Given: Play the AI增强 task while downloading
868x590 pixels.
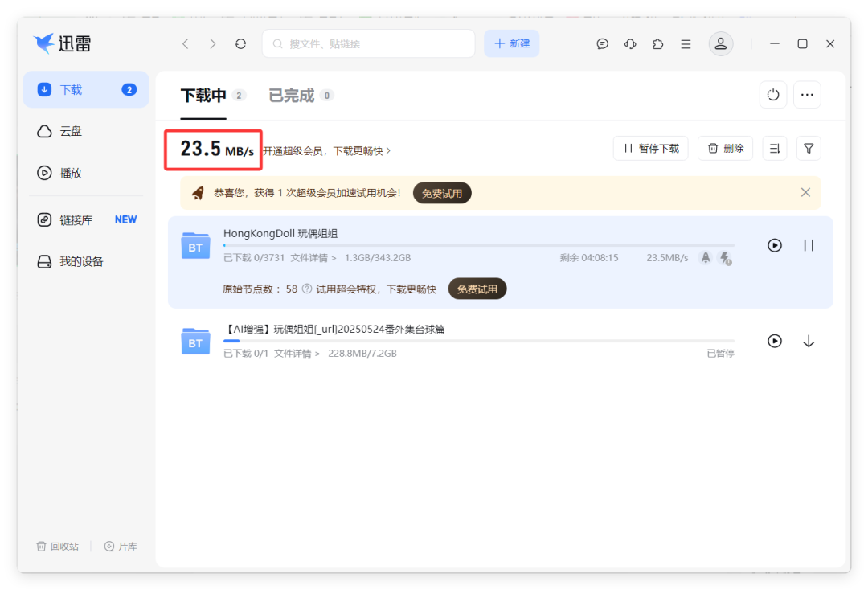Looking at the screenshot, I should point(775,341).
